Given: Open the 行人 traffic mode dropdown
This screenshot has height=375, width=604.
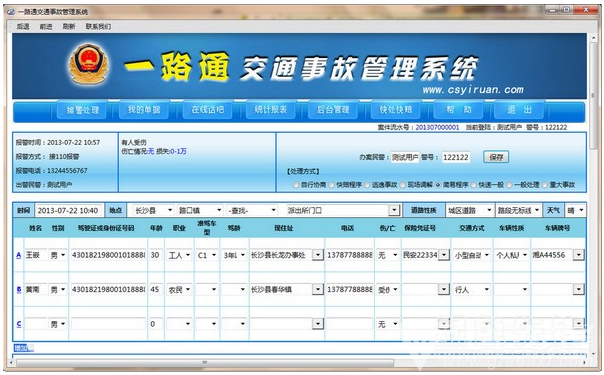Looking at the screenshot, I should coord(471,290).
